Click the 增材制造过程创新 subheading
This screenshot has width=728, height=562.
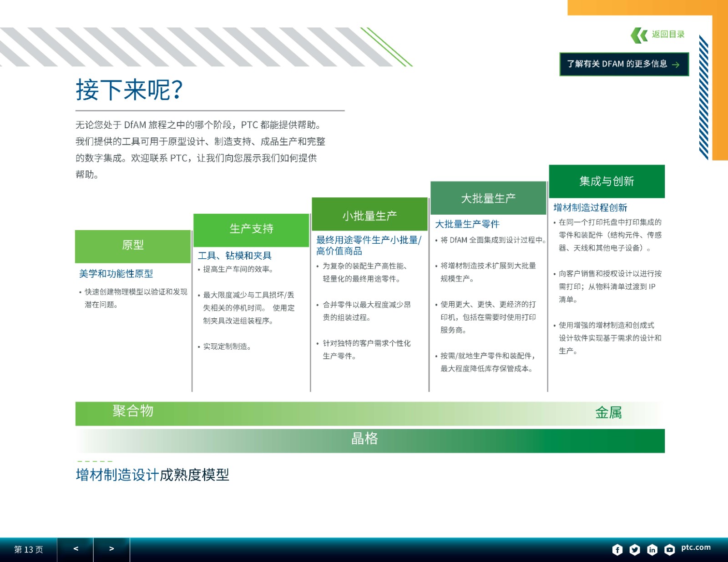pyautogui.click(x=590, y=208)
